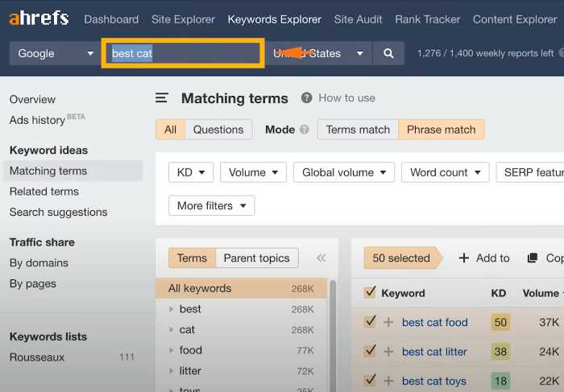Click the 'best cat litter' keyword link

[434, 352]
